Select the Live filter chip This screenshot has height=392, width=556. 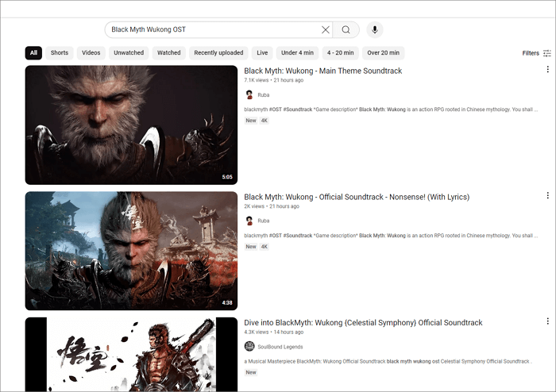[262, 52]
